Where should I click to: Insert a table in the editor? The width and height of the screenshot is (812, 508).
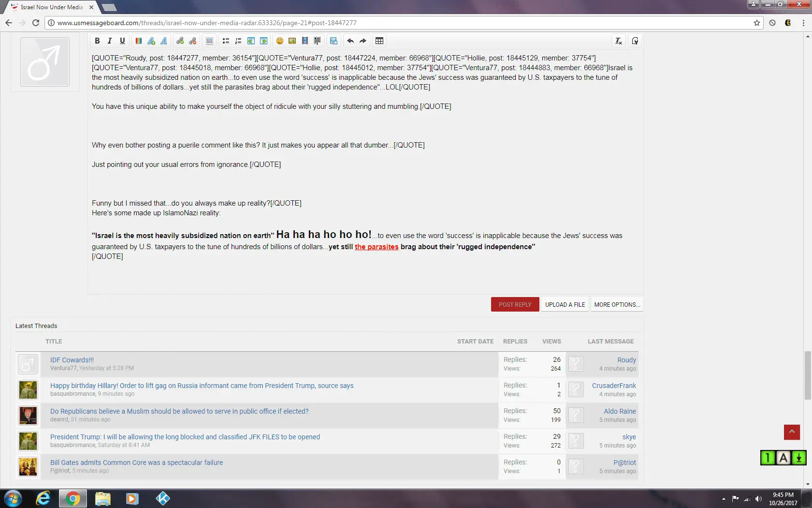[379, 41]
